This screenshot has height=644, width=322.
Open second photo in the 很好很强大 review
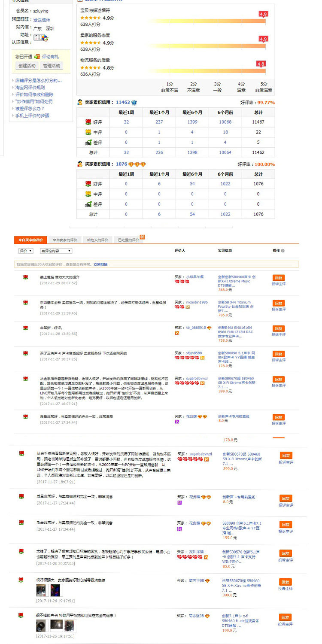(x=57, y=590)
